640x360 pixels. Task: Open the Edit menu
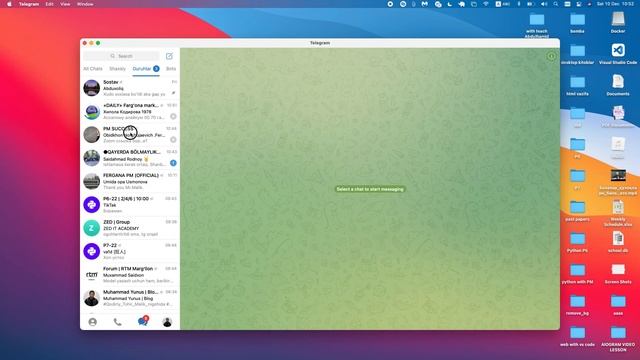(x=49, y=4)
